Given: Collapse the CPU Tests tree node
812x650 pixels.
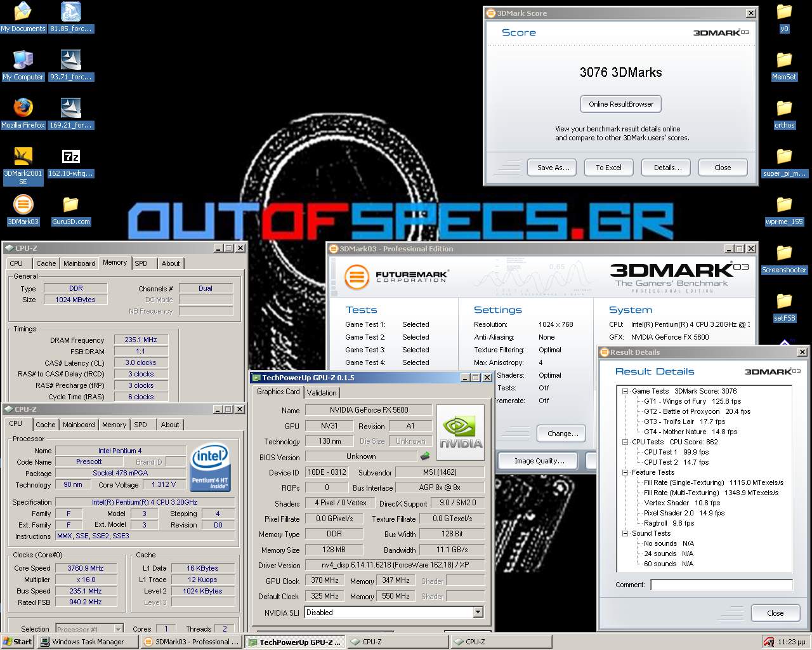Looking at the screenshot, I should (x=625, y=442).
